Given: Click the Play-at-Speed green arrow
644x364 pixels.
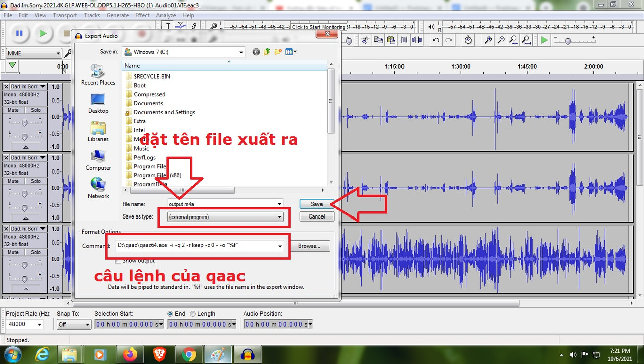Looking at the screenshot, I should [545, 40].
